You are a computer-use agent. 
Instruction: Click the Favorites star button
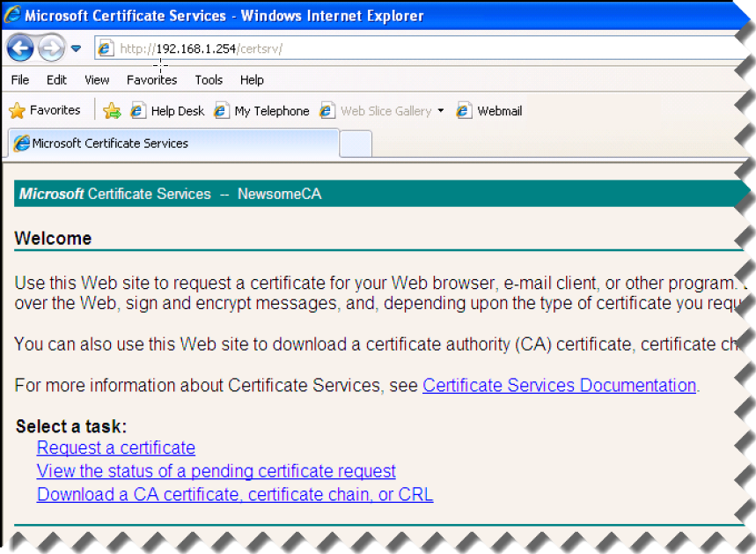coord(45,110)
